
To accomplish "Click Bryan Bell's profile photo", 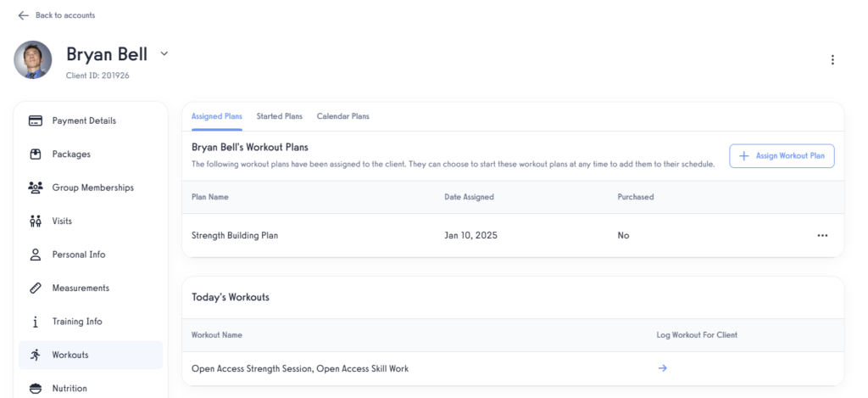I will click(x=34, y=59).
